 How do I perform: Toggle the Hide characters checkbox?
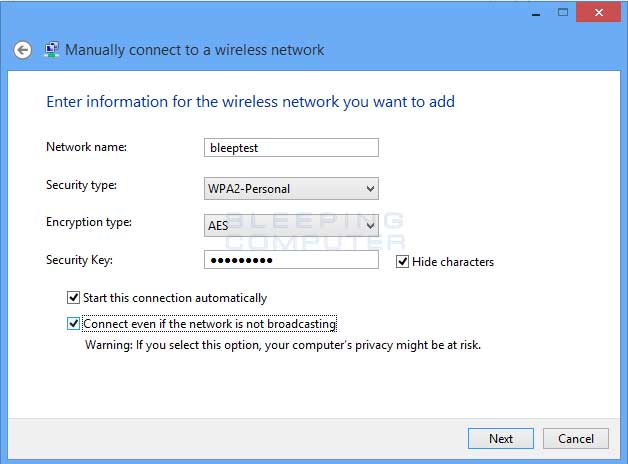point(402,261)
